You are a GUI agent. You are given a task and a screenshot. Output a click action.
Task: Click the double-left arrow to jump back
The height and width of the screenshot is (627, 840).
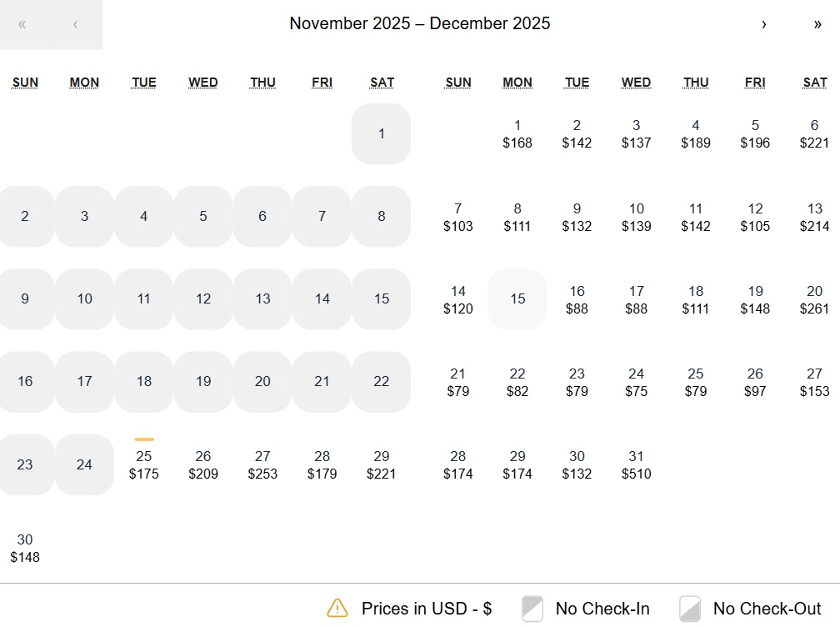pyautogui.click(x=22, y=24)
